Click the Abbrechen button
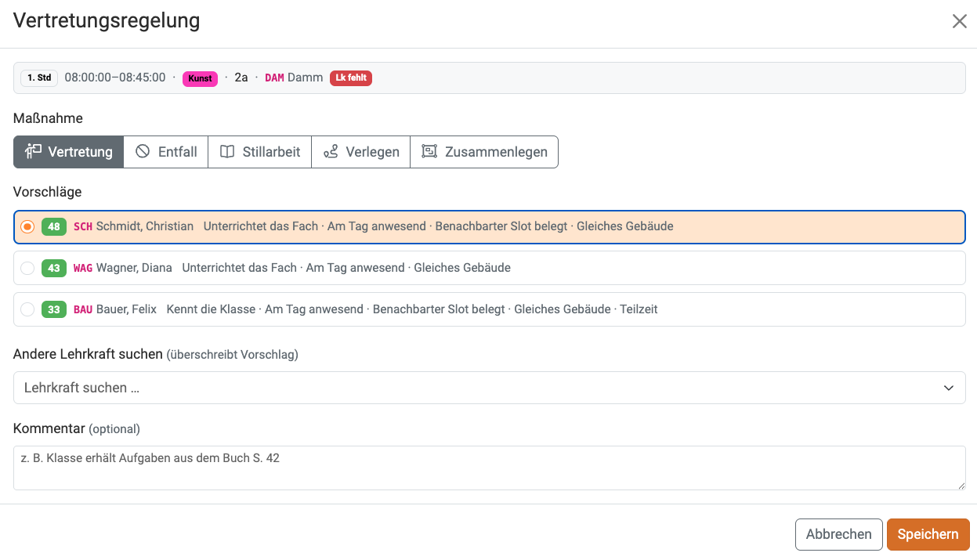The width and height of the screenshot is (977, 560). coord(839,534)
